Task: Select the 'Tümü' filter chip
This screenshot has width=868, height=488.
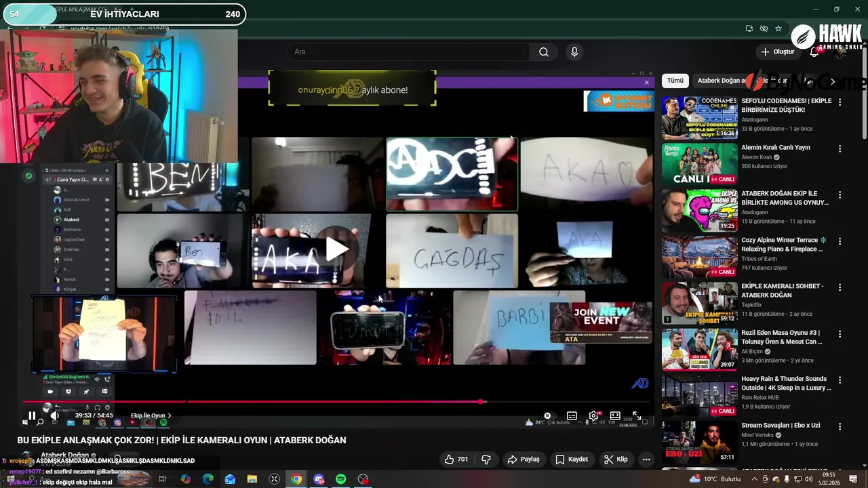Action: pos(675,81)
